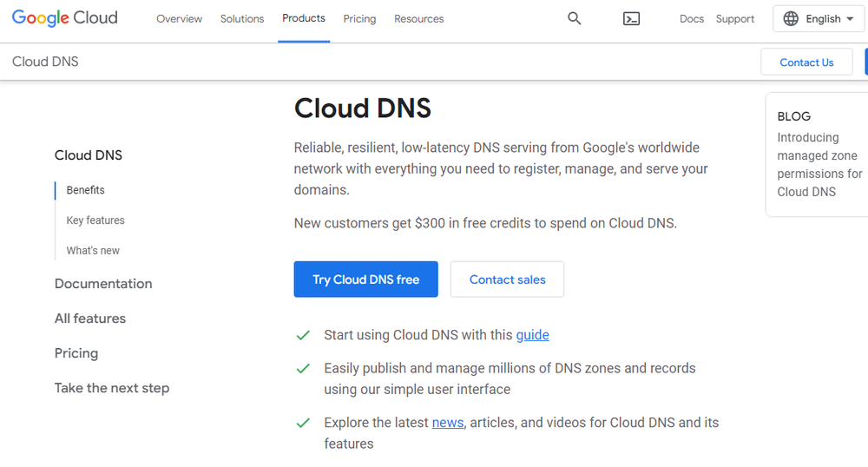Jump to What's new in sidebar
This screenshot has width=868, height=467.
(93, 251)
